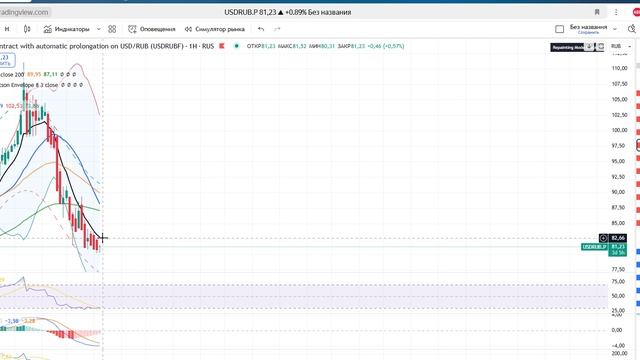Open indicator templates grid icon
This screenshot has height=360, width=640.
(x=112, y=29)
